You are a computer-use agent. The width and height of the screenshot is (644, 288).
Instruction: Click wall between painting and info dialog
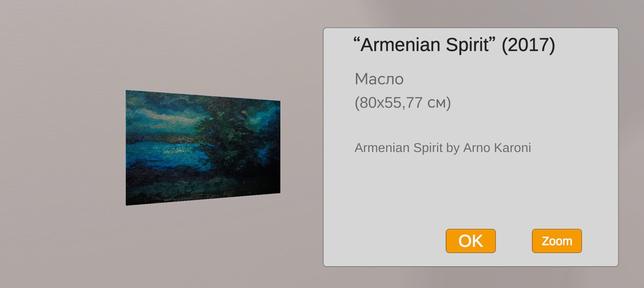pos(302,148)
